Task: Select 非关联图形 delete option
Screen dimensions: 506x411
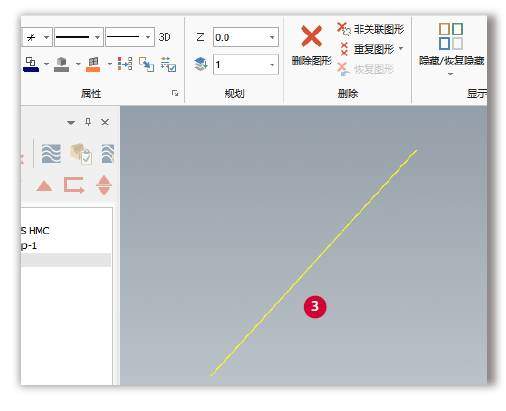Action: tap(370, 29)
